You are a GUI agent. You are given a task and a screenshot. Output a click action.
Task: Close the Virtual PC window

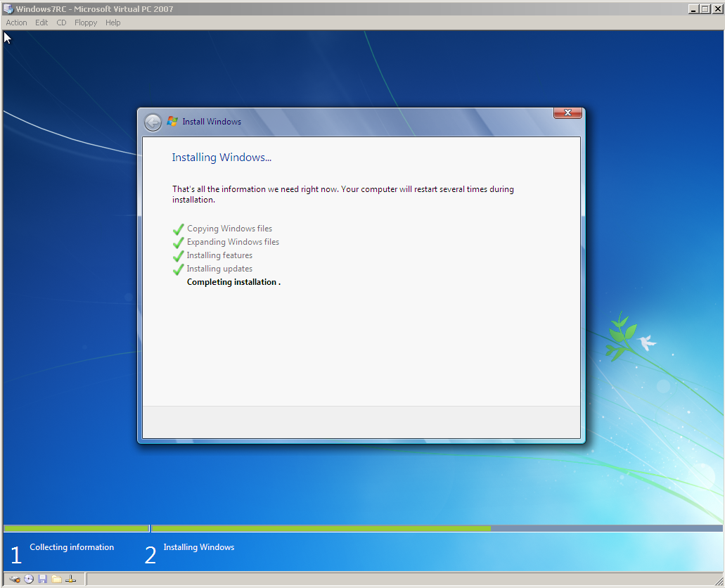[717, 8]
